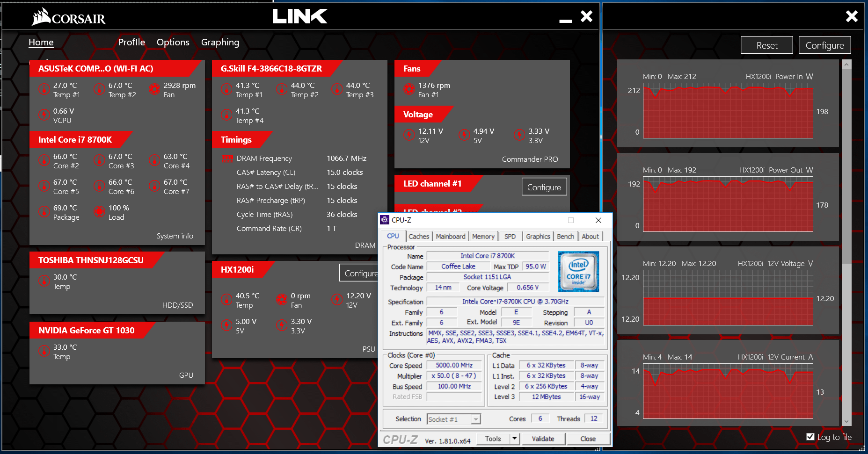Click the Commander PRO 5V voltage icon
868x454 pixels.
(x=464, y=135)
